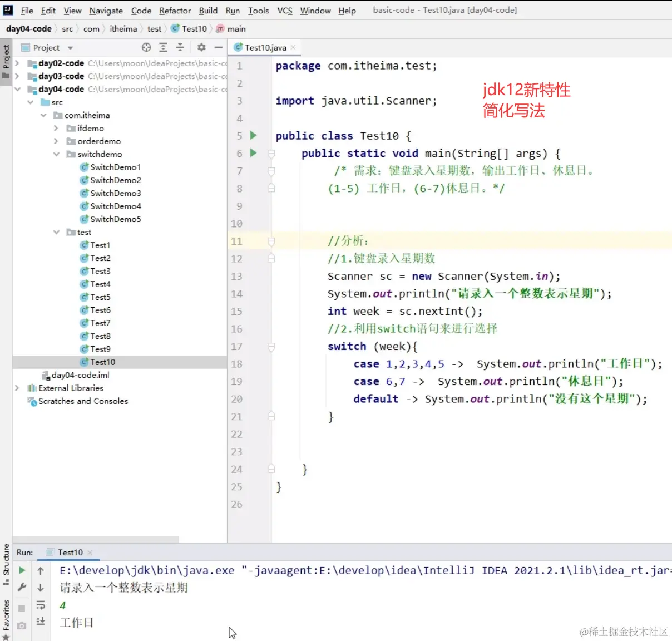
Task: Collapse the day04-code module
Action: [17, 89]
